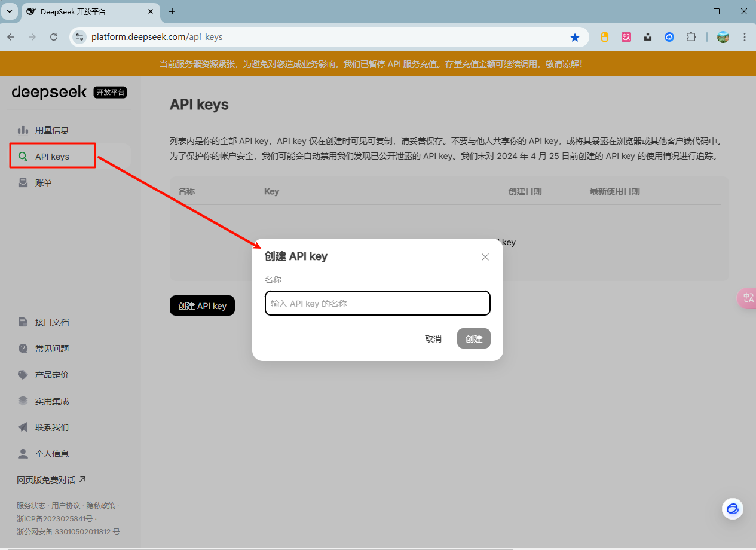756x550 pixels.
Task: Open 实用集成 in the sidebar
Action: coord(71,401)
